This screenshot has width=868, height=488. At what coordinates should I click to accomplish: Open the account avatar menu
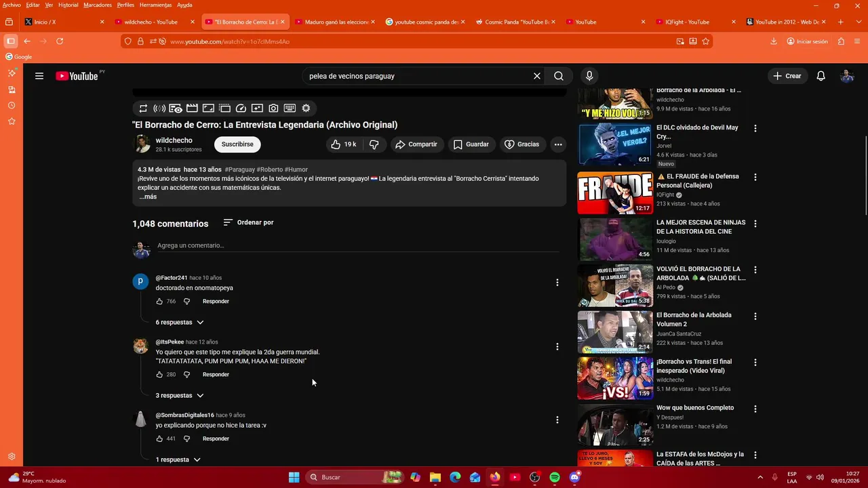847,76
